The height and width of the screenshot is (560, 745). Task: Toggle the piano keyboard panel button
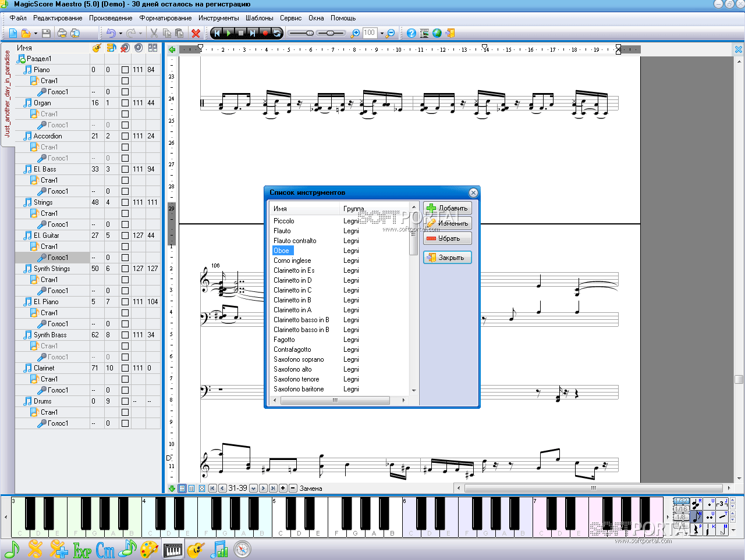(173, 550)
